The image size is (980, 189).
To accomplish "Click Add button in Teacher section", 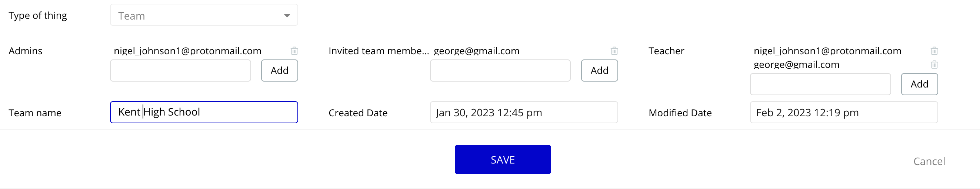I will pos(919,84).
